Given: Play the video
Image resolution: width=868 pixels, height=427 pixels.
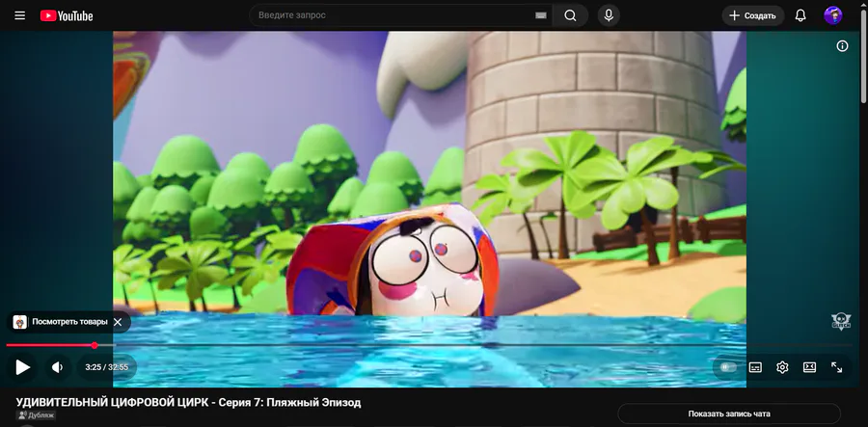Looking at the screenshot, I should pos(22,366).
